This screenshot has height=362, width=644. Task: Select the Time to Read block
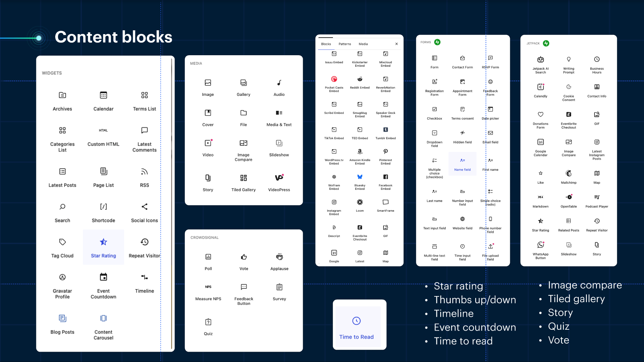click(357, 327)
